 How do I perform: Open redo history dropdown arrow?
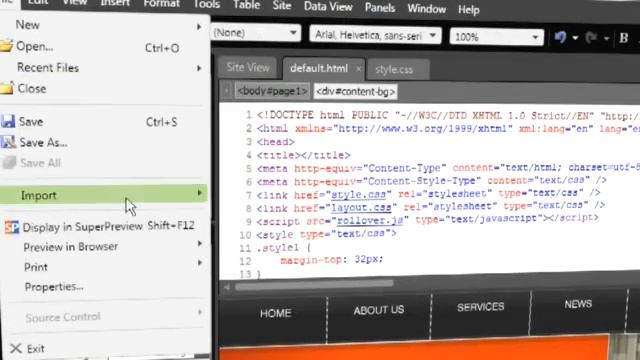(x=607, y=39)
